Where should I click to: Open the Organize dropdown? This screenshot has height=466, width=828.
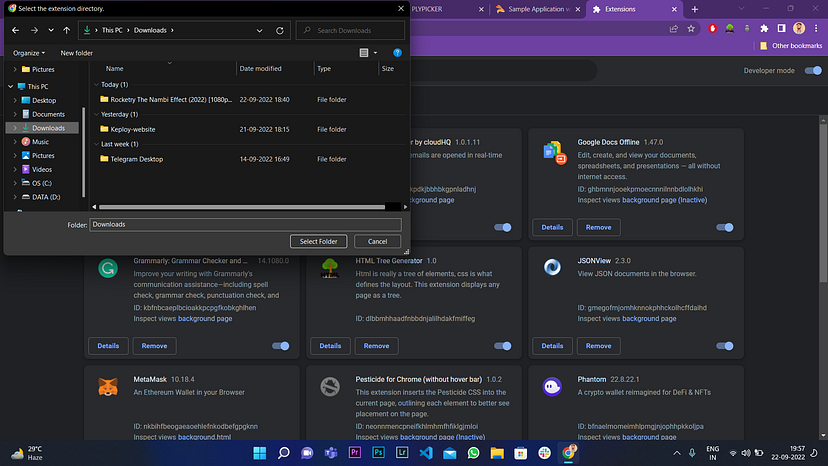click(x=29, y=53)
